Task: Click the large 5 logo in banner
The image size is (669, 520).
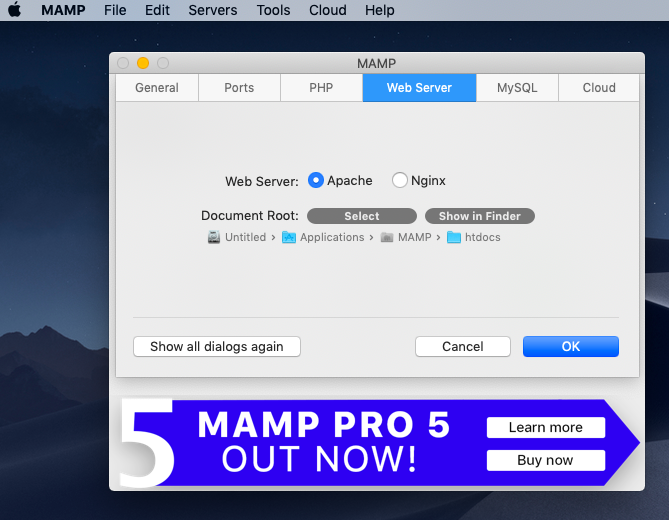Action: coord(146,443)
